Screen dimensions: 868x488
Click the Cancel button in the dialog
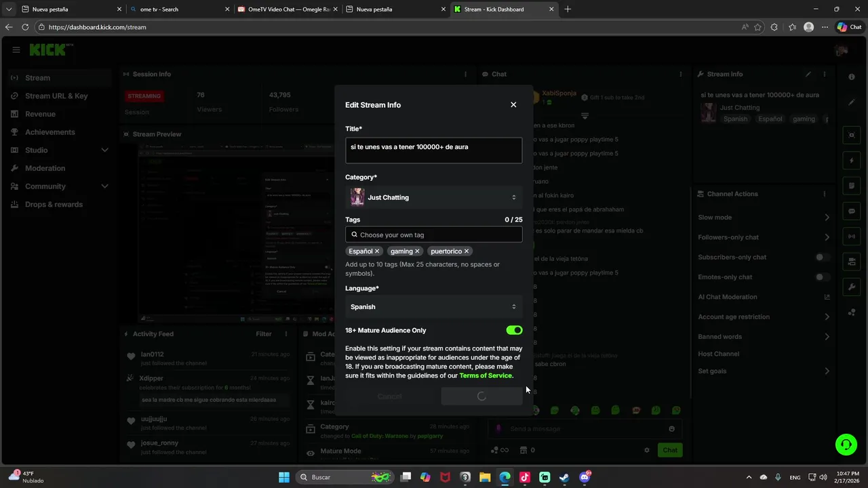[389, 396]
